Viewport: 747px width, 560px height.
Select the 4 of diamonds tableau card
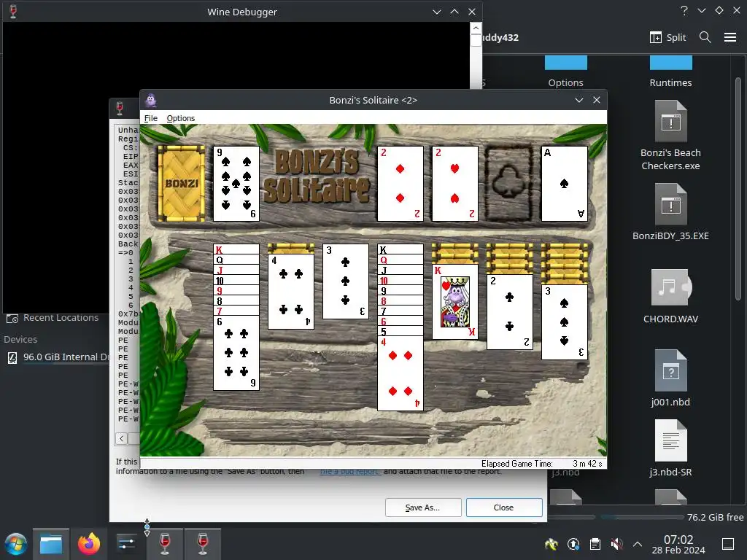click(400, 373)
